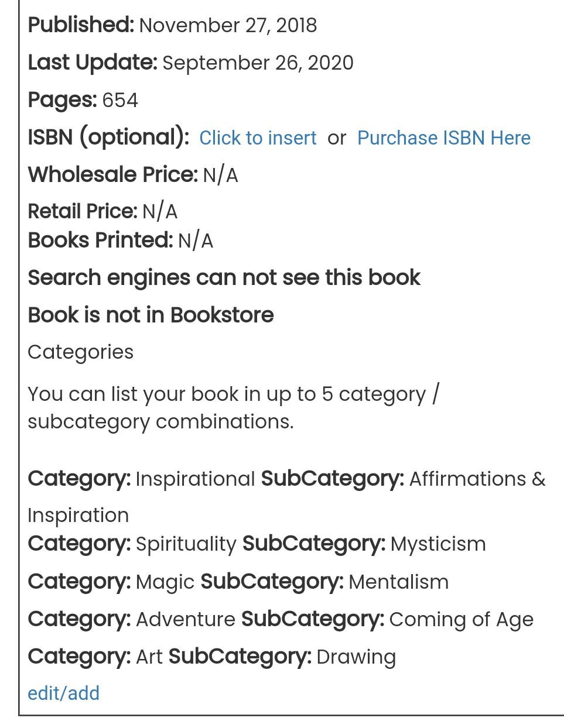Click the edit/add categories link
This screenshot has height=728, width=564.
click(x=63, y=693)
